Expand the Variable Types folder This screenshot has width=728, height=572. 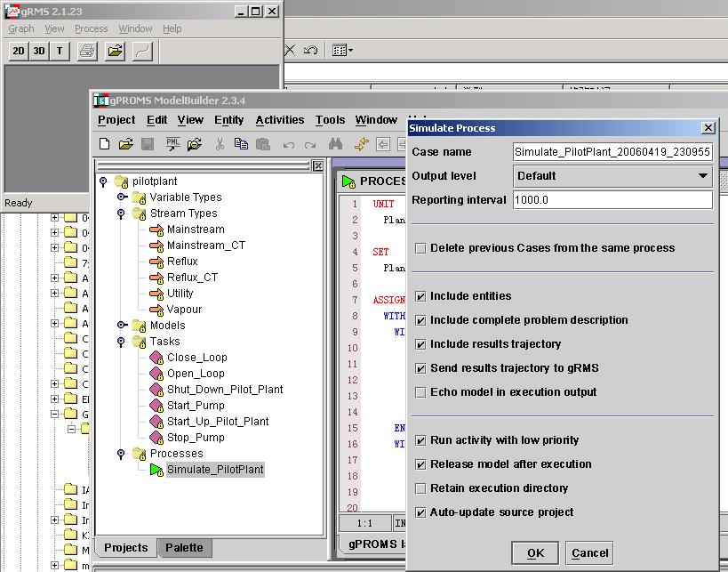(122, 197)
